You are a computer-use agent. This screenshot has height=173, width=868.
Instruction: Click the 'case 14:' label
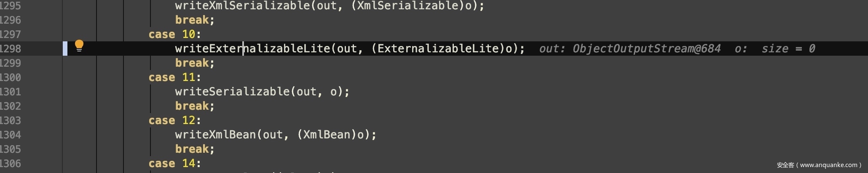pyautogui.click(x=174, y=164)
